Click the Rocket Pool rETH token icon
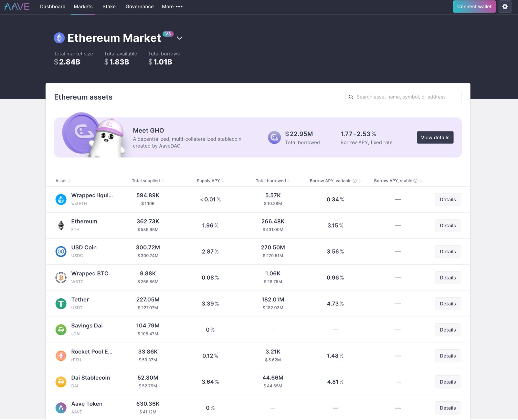518x420 pixels. pos(61,356)
